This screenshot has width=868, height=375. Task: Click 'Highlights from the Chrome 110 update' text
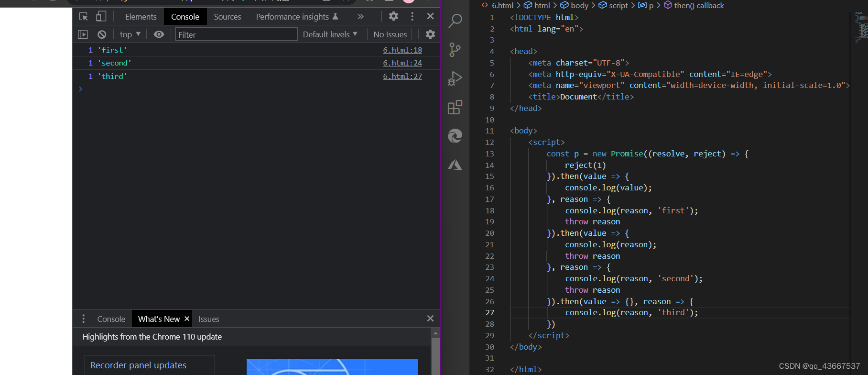pyautogui.click(x=152, y=337)
